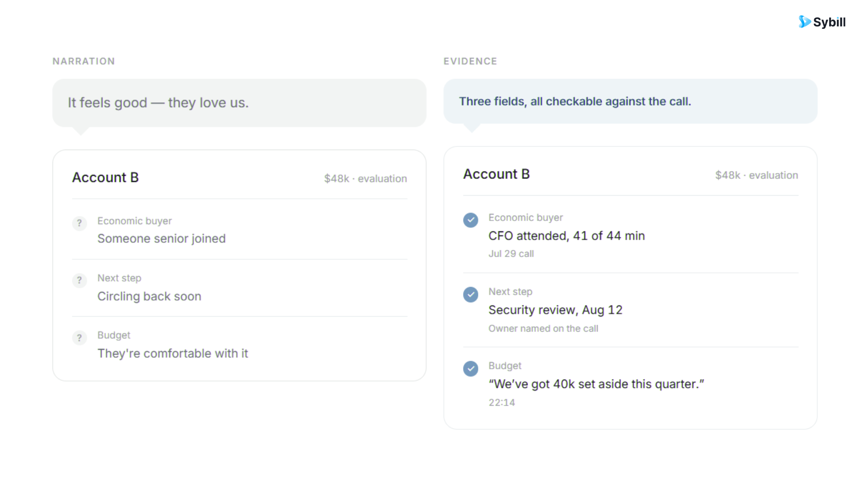
Task: Click "$48k · evaluation" in the evidence card
Action: coord(756,175)
